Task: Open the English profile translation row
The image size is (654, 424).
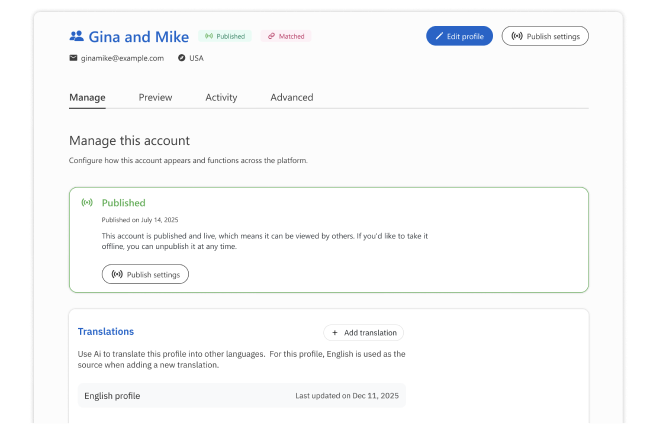Action: click(241, 395)
